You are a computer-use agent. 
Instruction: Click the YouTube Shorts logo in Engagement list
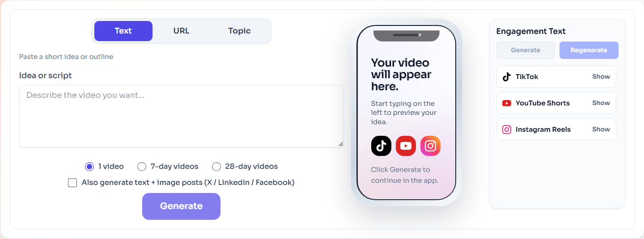[x=507, y=103]
